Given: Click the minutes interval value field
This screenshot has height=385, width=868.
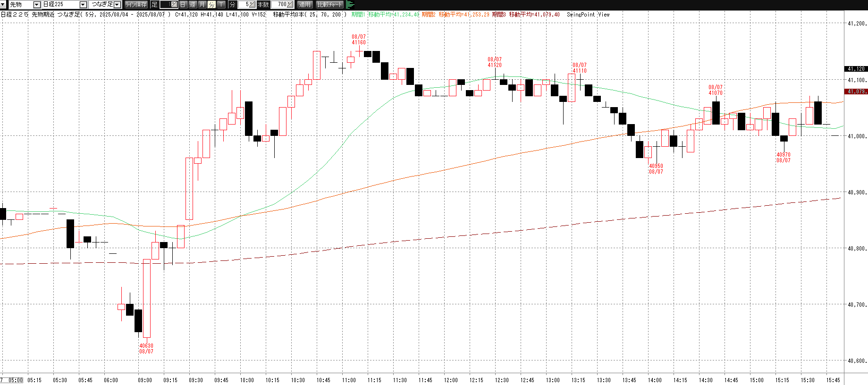Looking at the screenshot, I should [243, 5].
